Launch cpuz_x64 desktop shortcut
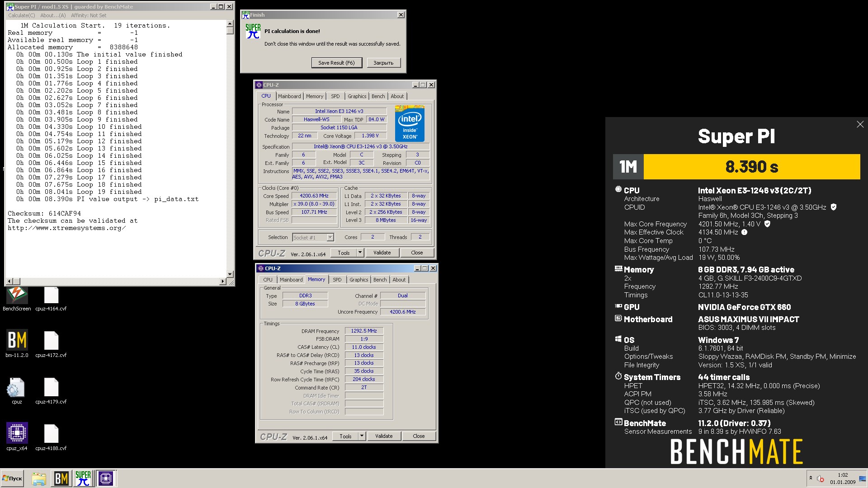 click(x=17, y=437)
